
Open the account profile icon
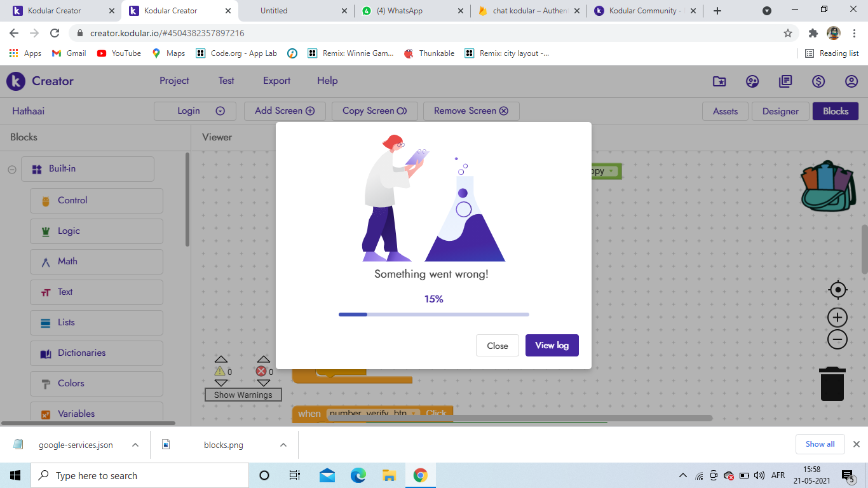851,81
